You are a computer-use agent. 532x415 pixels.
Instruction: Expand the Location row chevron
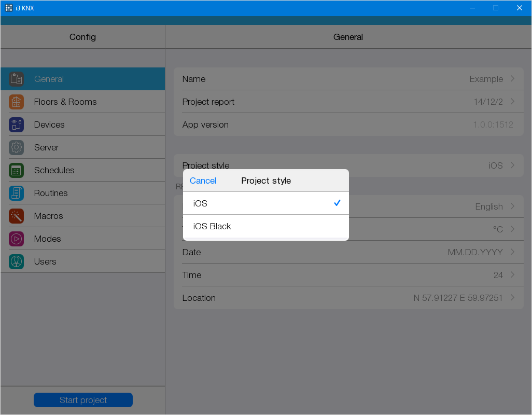tap(512, 298)
